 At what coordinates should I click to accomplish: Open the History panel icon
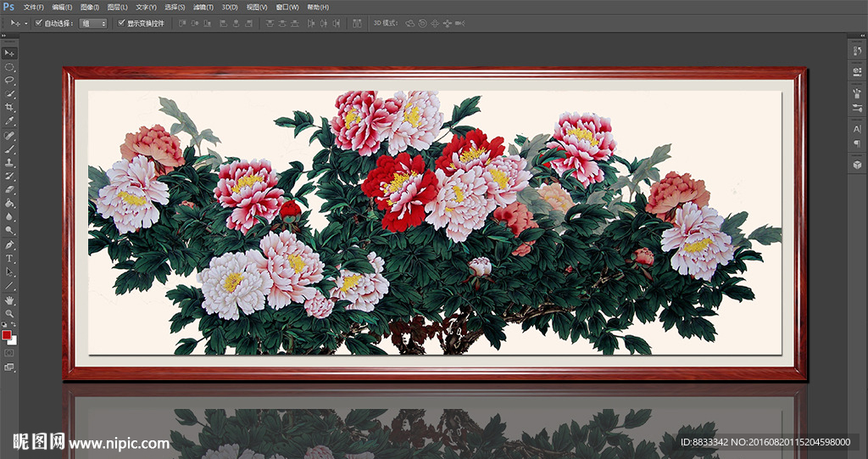pos(858,51)
